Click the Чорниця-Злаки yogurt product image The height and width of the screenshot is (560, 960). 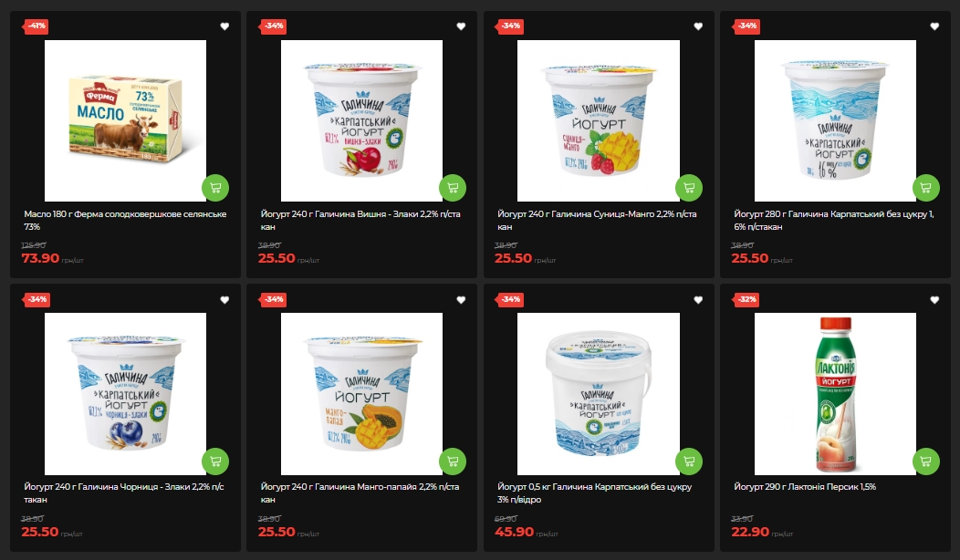pos(126,394)
